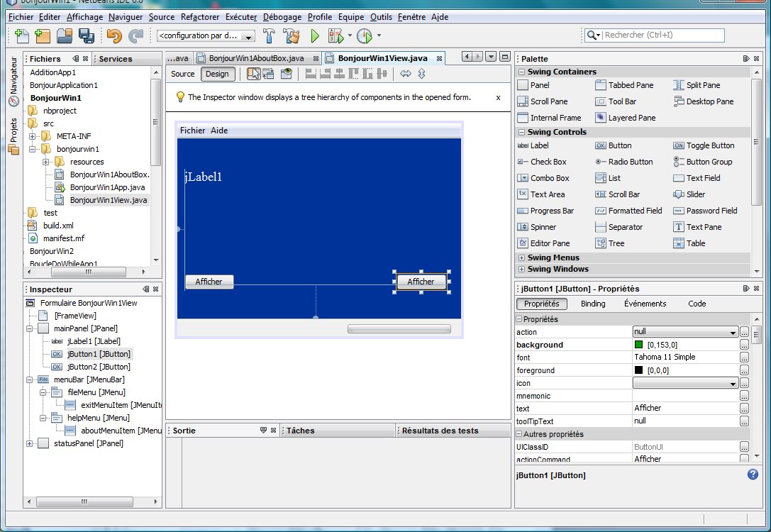Expand the META-INF folder node
Image resolution: width=771 pixels, height=532 pixels.
tap(32, 136)
